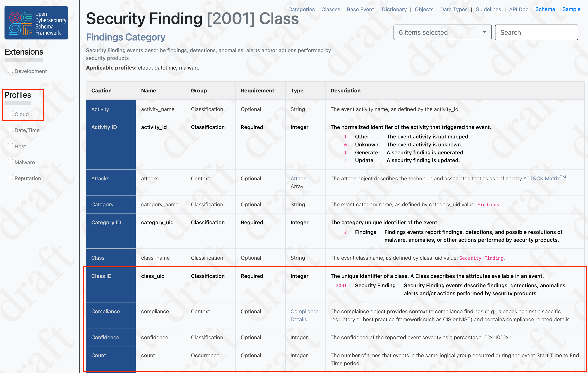Open the Data Types reference
588x373 pixels.
click(x=453, y=9)
